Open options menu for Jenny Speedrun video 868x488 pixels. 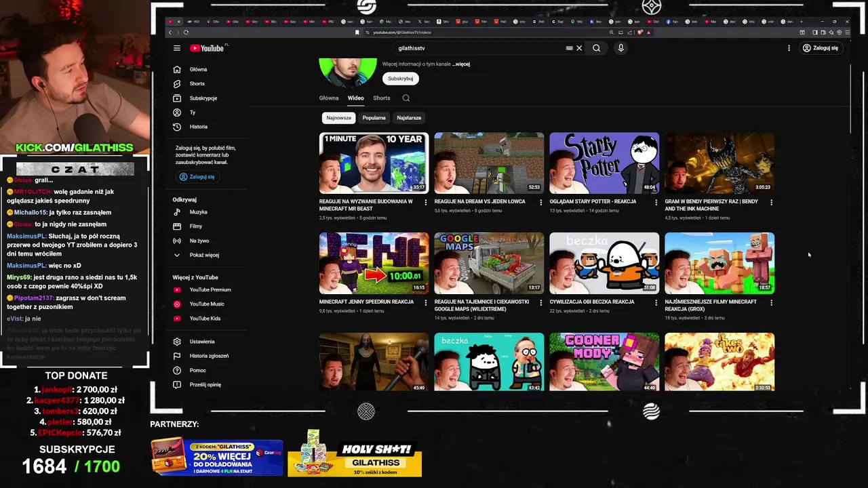point(426,302)
